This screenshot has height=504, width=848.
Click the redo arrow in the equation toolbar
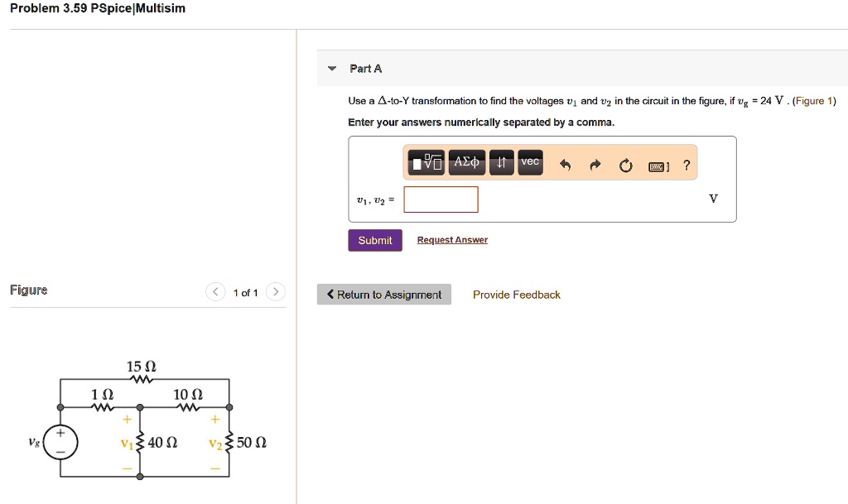(x=594, y=164)
